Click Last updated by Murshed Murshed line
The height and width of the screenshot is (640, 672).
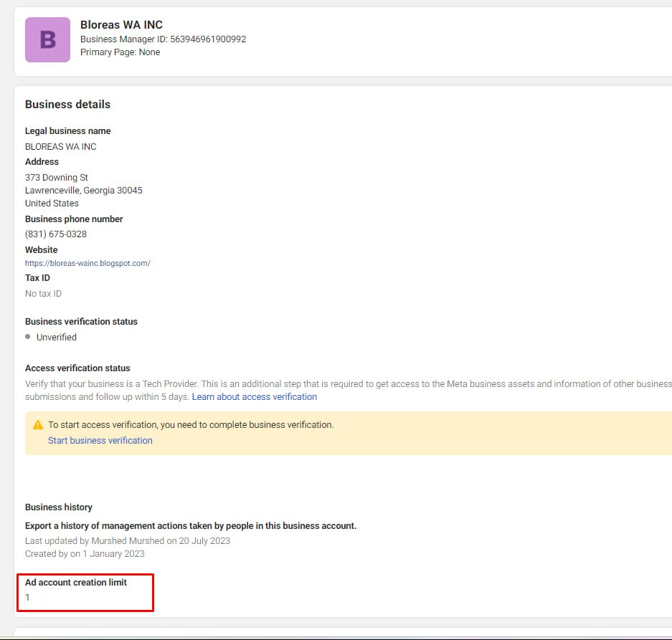(127, 540)
